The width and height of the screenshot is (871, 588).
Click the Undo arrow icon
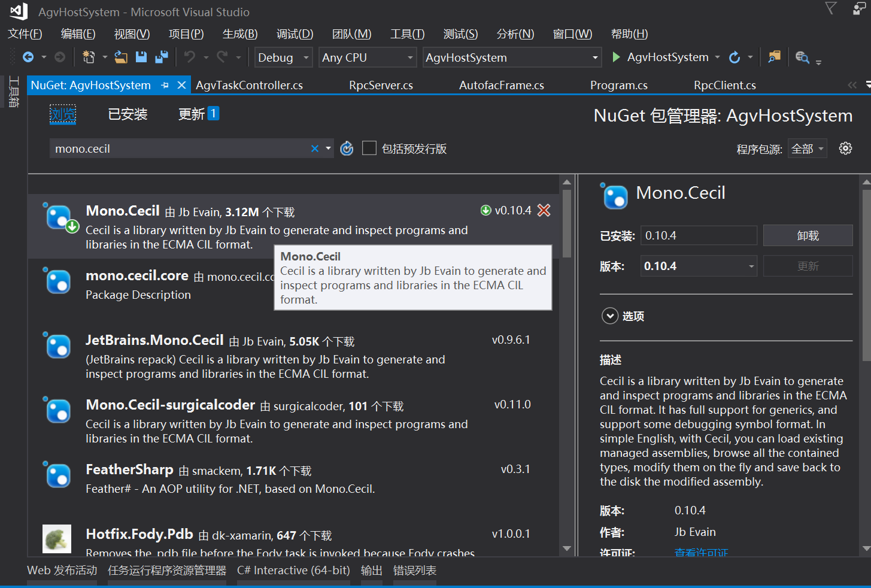pos(190,57)
